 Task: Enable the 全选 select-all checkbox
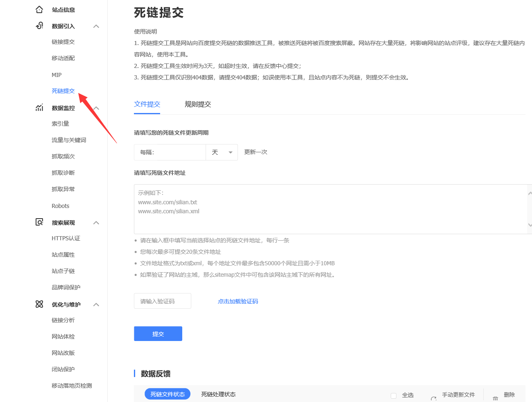[394, 395]
